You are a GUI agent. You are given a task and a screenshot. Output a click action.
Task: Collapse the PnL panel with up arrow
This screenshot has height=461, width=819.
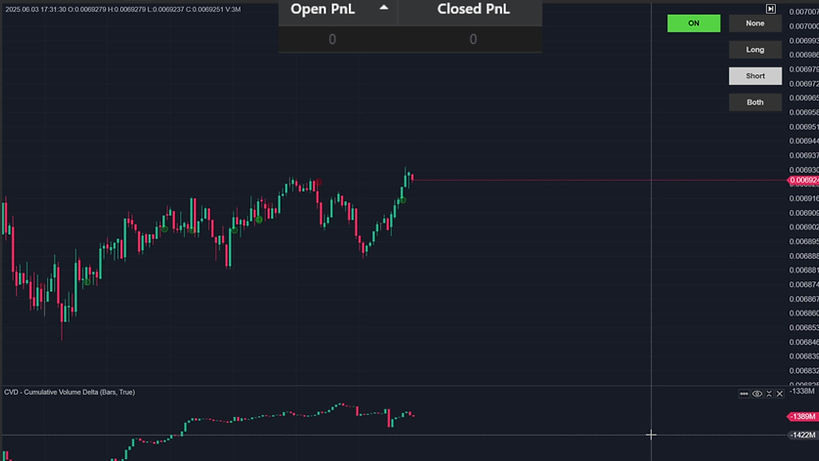click(384, 8)
